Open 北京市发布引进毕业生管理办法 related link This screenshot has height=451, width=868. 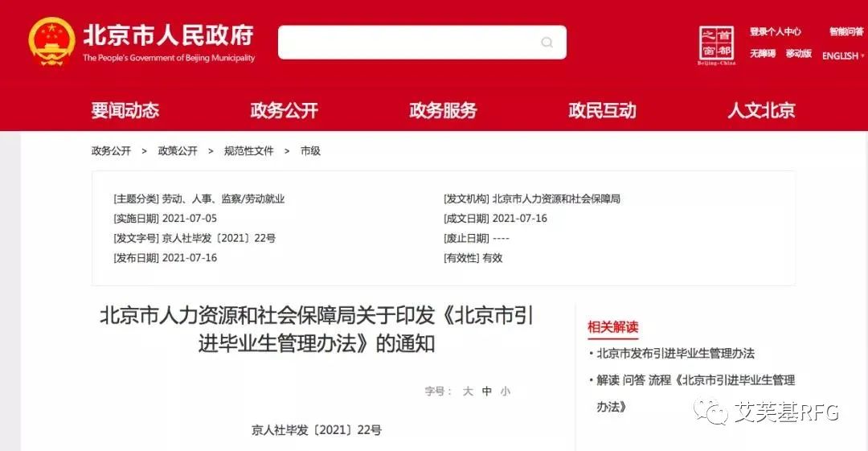tap(675, 354)
